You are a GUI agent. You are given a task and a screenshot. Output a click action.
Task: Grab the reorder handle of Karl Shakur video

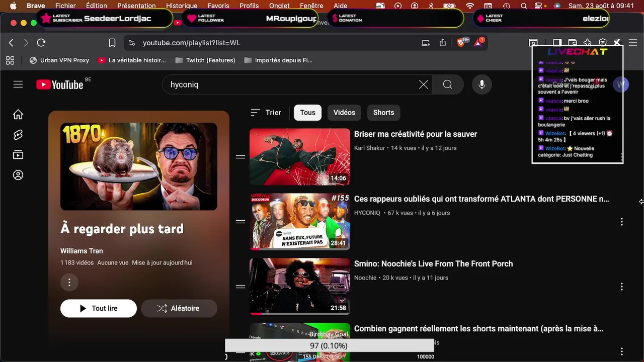point(240,157)
